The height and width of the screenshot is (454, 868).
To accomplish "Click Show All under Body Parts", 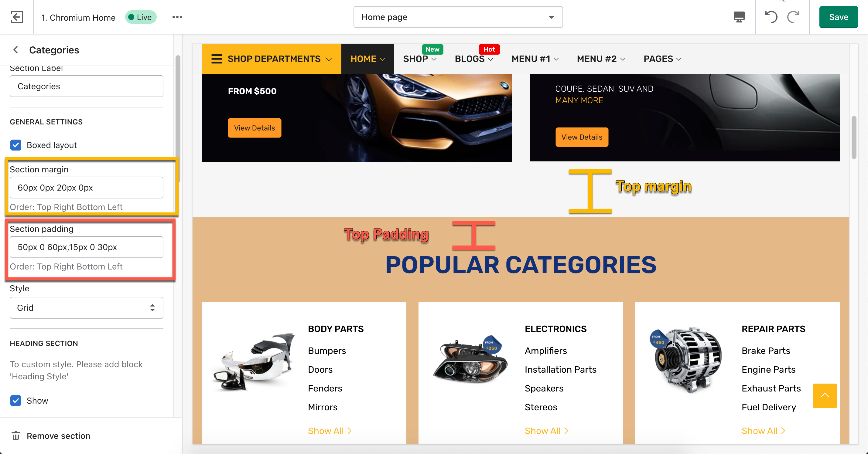I will 330,431.
